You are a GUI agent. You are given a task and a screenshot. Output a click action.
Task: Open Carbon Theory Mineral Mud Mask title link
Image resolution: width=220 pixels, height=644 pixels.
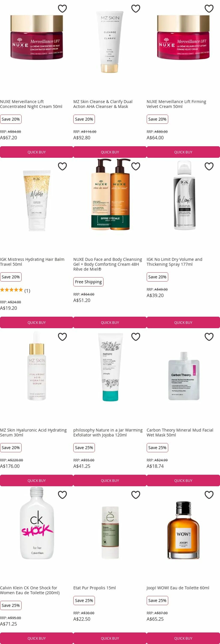click(180, 433)
